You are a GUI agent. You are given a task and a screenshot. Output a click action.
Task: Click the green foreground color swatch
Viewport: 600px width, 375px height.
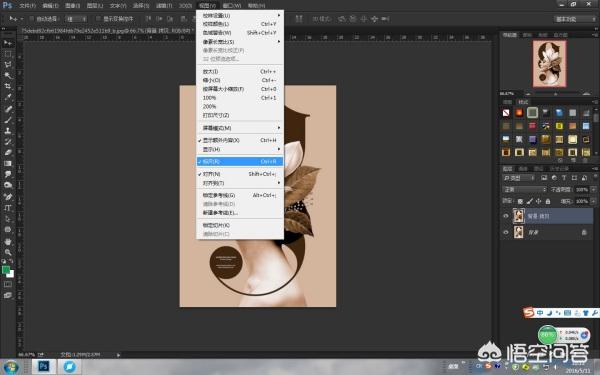click(x=5, y=269)
